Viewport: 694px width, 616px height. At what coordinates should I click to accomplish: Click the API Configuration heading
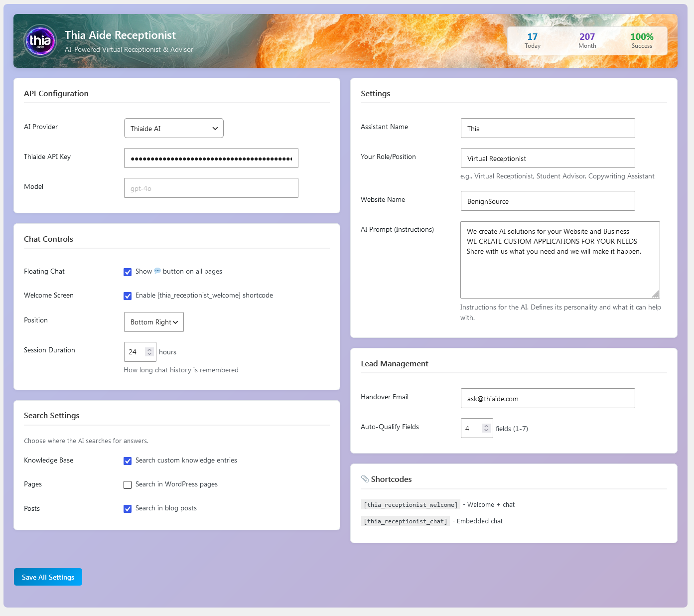[56, 93]
